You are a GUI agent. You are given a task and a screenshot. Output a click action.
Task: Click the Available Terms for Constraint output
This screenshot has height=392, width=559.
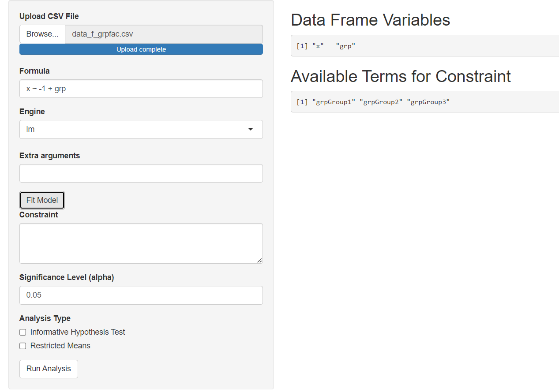click(425, 102)
